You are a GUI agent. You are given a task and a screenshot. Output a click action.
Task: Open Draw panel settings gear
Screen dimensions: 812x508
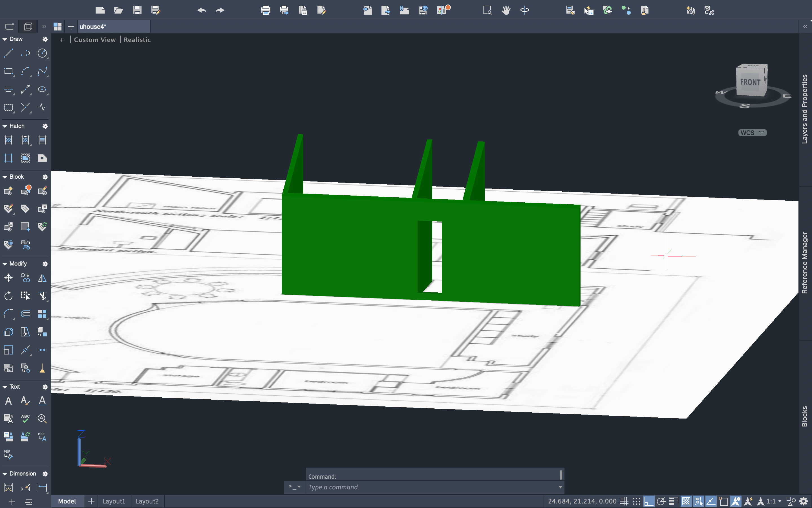pyautogui.click(x=45, y=39)
